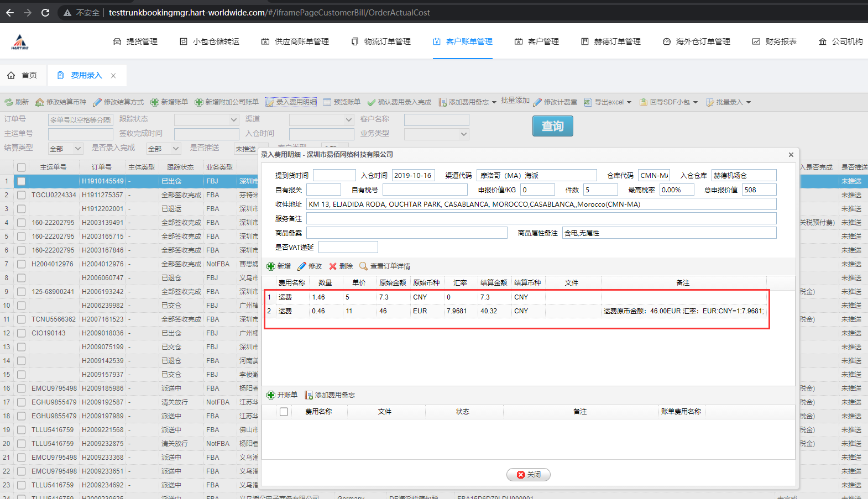Image resolution: width=868 pixels, height=499 pixels.
Task: Switch to the 首页 tab
Action: coord(23,75)
